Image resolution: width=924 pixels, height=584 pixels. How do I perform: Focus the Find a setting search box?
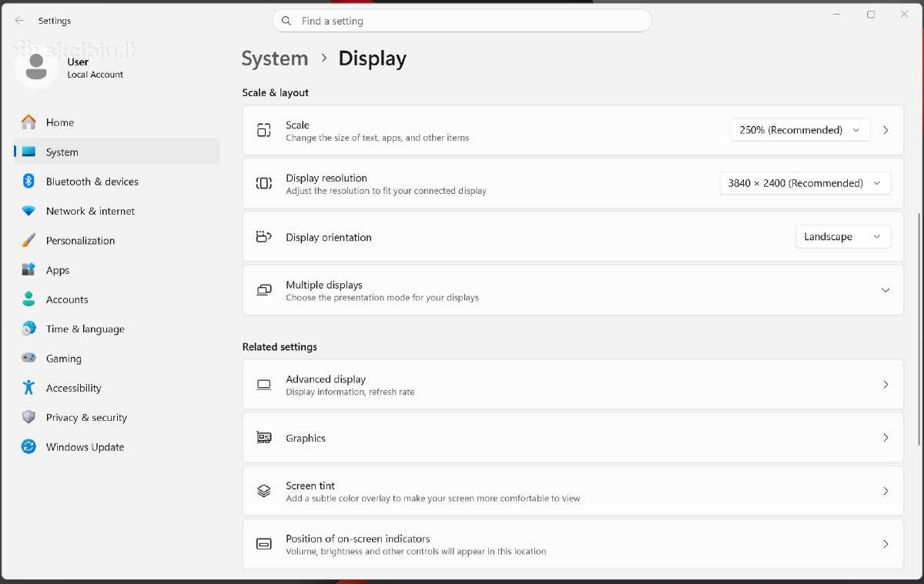click(x=462, y=21)
